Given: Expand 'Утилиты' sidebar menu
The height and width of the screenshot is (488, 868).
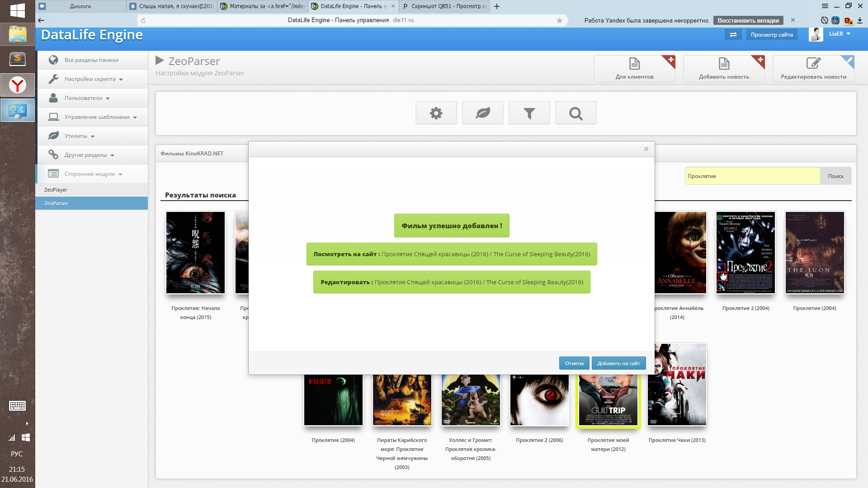Looking at the screenshot, I should pos(92,136).
